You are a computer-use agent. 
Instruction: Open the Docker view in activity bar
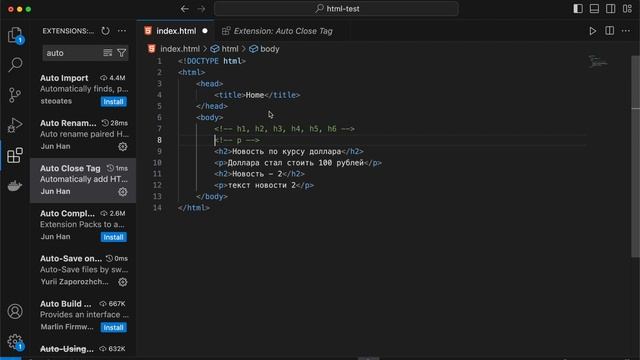[x=15, y=185]
